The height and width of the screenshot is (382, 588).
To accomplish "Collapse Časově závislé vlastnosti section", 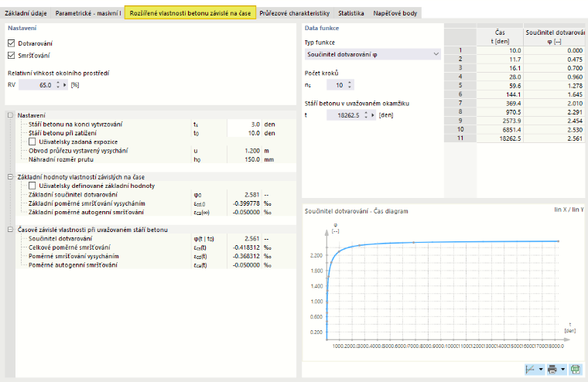I will pyautogui.click(x=11, y=230).
